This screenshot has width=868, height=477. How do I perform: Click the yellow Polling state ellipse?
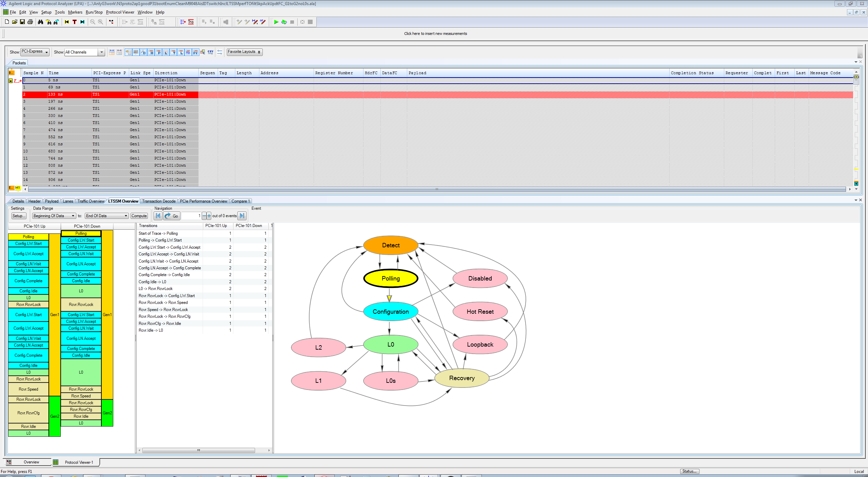coord(391,278)
